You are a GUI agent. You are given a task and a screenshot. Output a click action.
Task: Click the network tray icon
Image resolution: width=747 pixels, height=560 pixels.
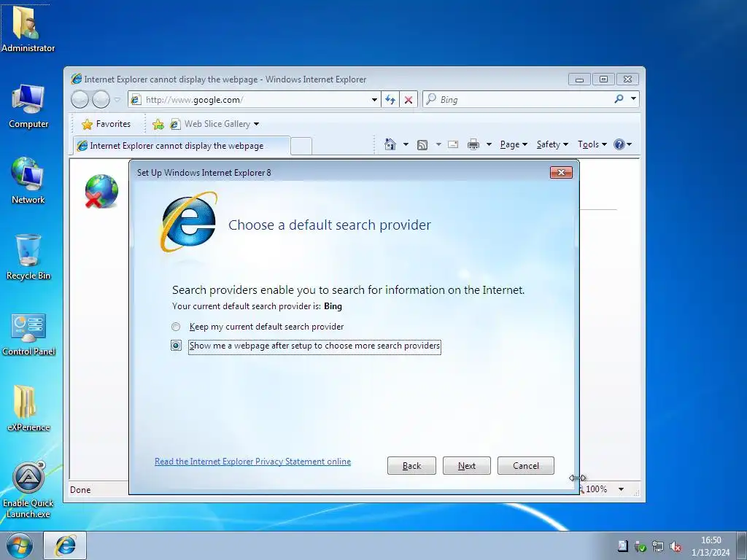coord(658,547)
